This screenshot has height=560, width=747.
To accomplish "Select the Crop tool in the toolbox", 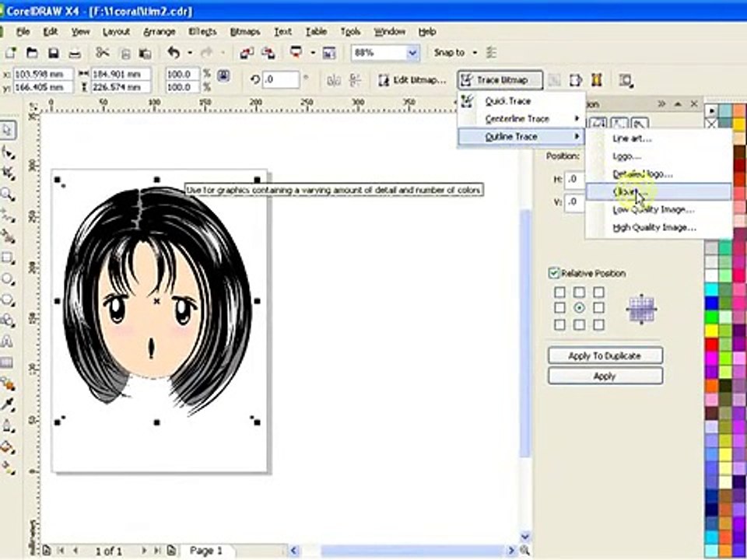I will tap(8, 173).
